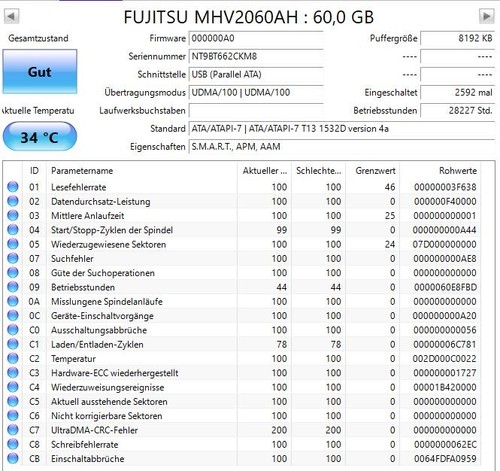500x471 pixels.
Task: Select the UltraDMA-CRC-Fehler parameter name
Action: coord(94,430)
